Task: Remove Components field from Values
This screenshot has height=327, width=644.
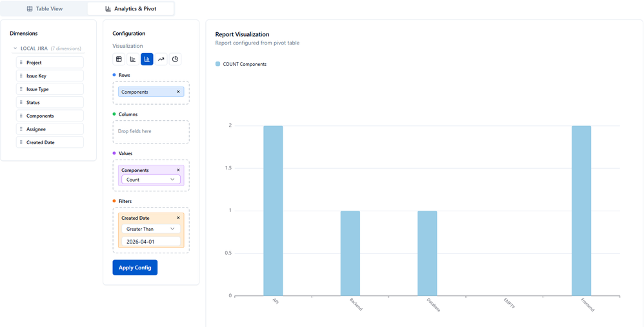Action: click(x=178, y=170)
